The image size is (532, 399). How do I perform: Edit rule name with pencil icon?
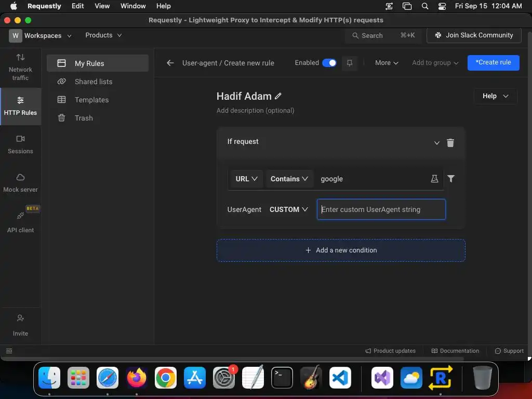tap(278, 96)
